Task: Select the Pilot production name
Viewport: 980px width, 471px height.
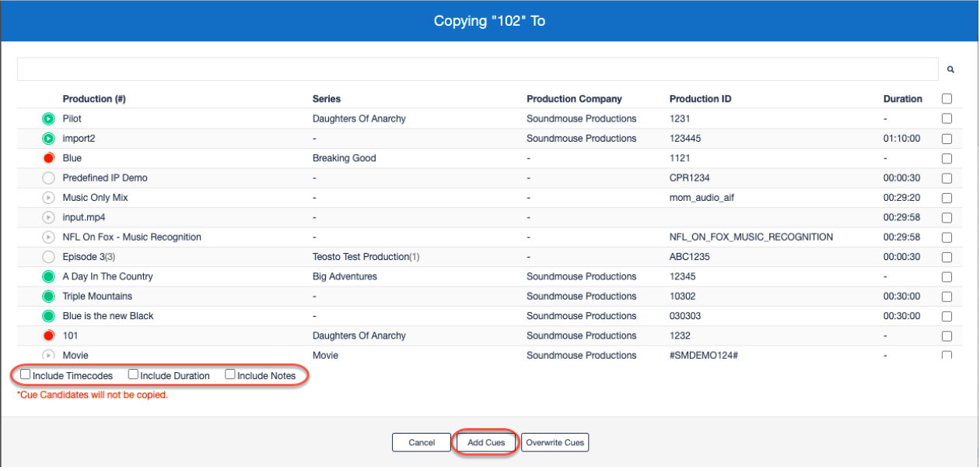Action: tap(72, 119)
